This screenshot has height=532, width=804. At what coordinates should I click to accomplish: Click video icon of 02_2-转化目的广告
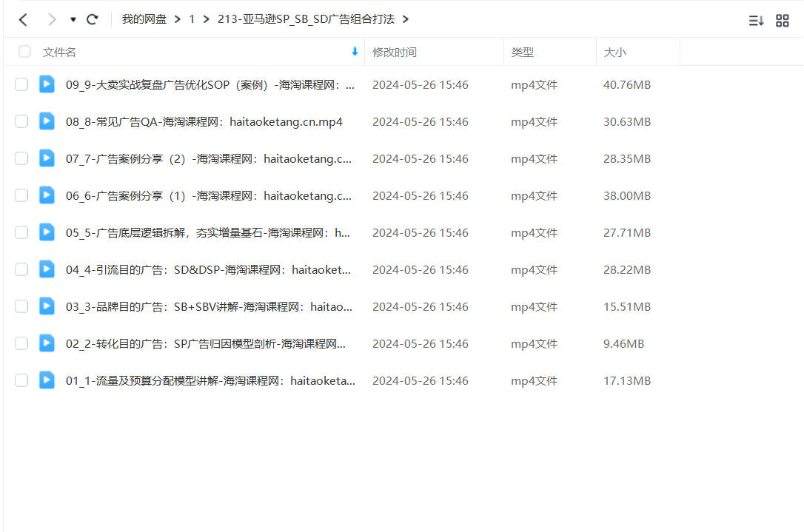tap(47, 343)
